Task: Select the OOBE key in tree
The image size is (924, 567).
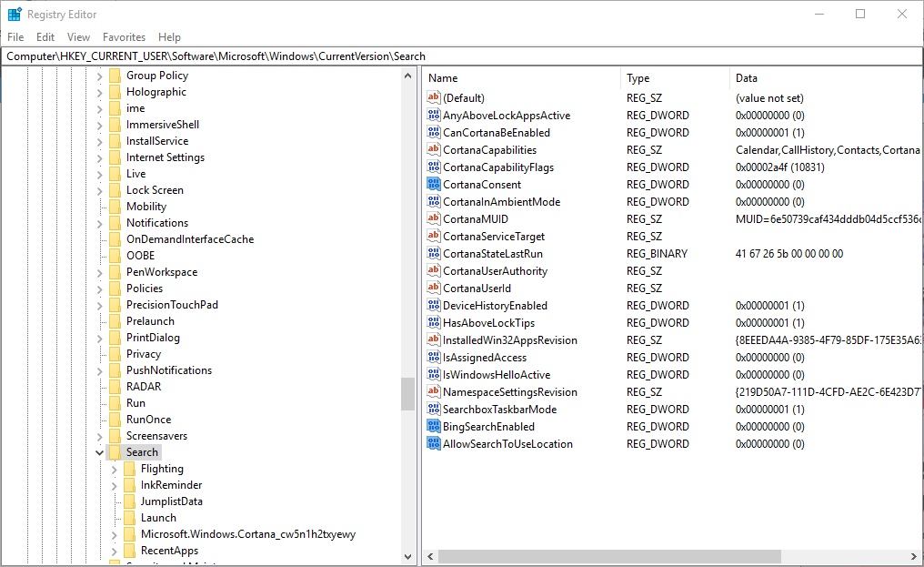Action: 140,256
